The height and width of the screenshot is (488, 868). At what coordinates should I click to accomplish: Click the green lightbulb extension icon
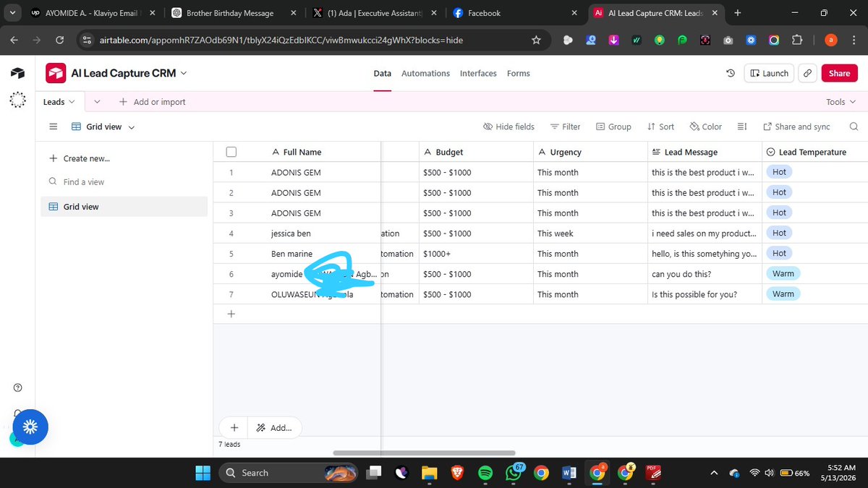[659, 40]
